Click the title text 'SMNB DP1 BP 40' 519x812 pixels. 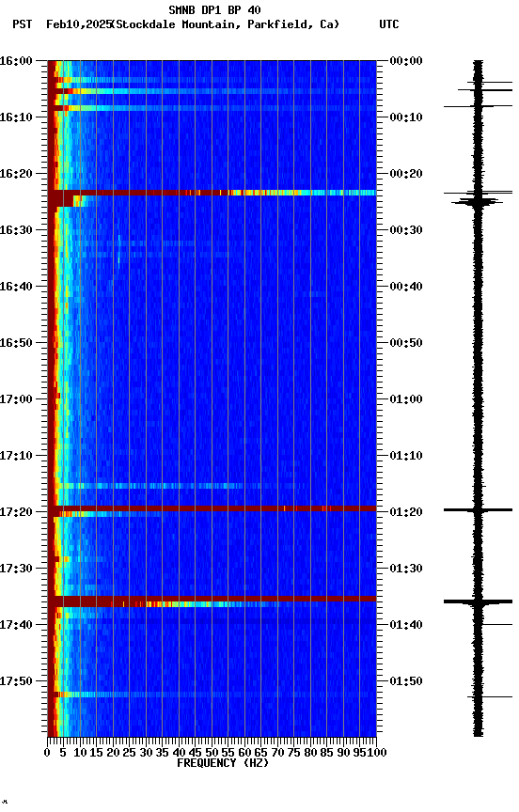point(214,10)
